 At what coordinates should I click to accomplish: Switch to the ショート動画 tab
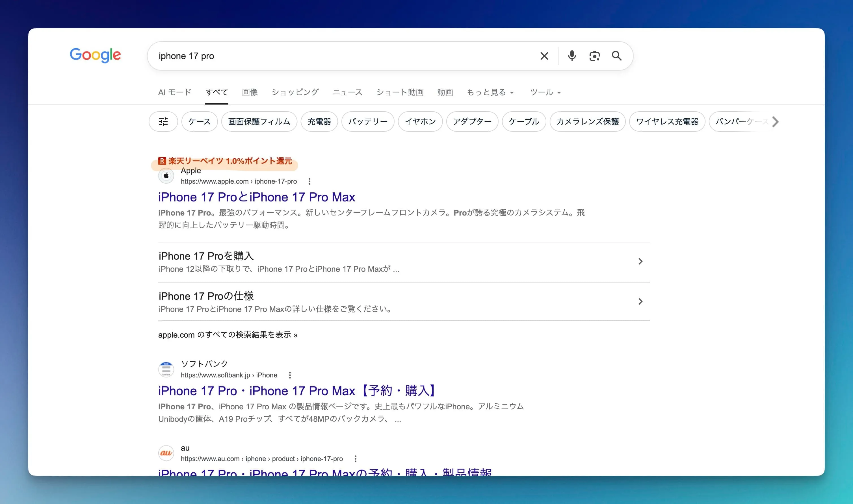400,92
